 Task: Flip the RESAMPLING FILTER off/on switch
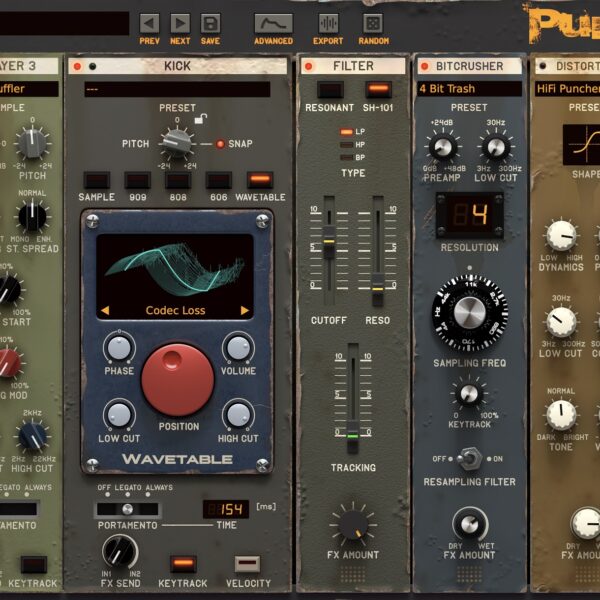click(470, 458)
